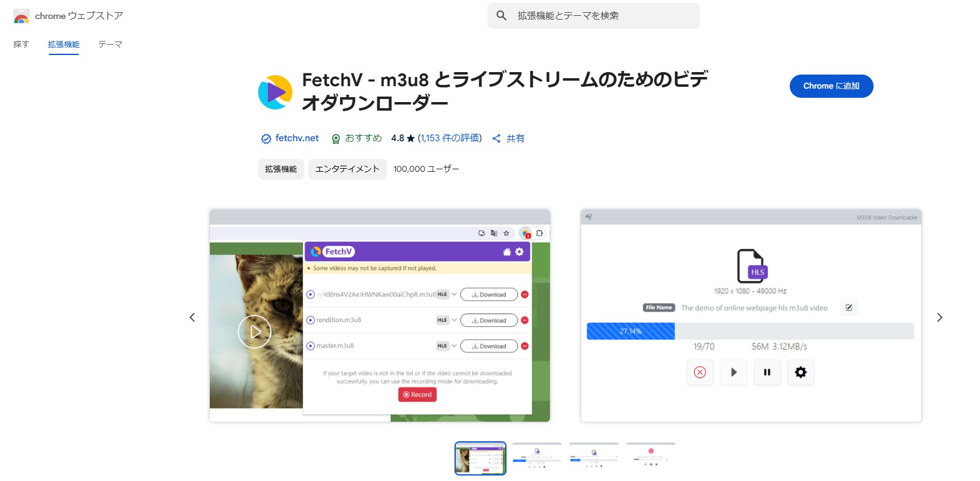Click the share icon next to 共有
This screenshot has height=481, width=980.
pos(496,139)
